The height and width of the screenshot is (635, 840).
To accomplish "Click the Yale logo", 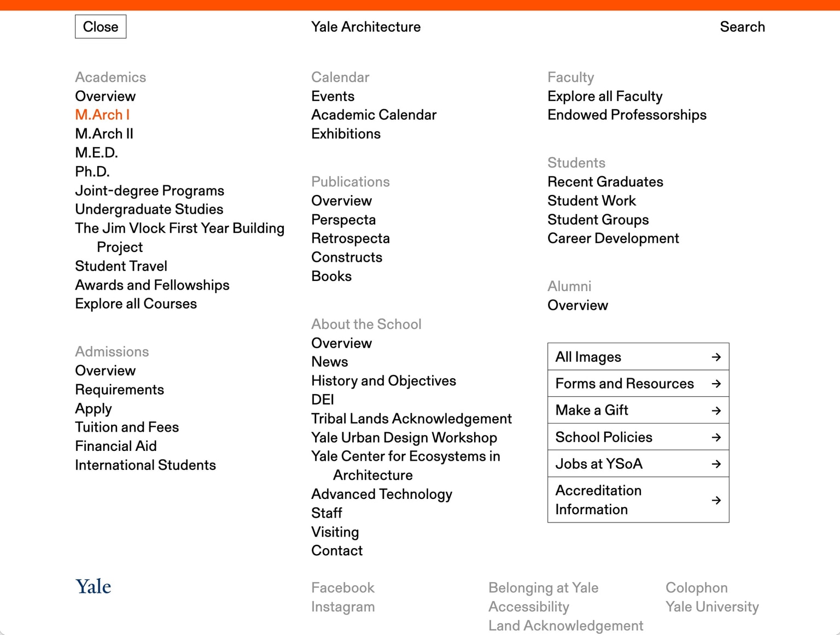I will [93, 587].
